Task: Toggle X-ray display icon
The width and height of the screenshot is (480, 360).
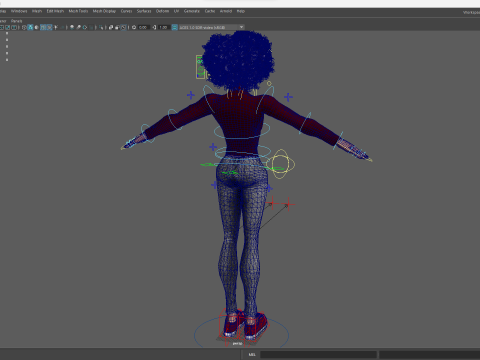Action: tap(111, 27)
